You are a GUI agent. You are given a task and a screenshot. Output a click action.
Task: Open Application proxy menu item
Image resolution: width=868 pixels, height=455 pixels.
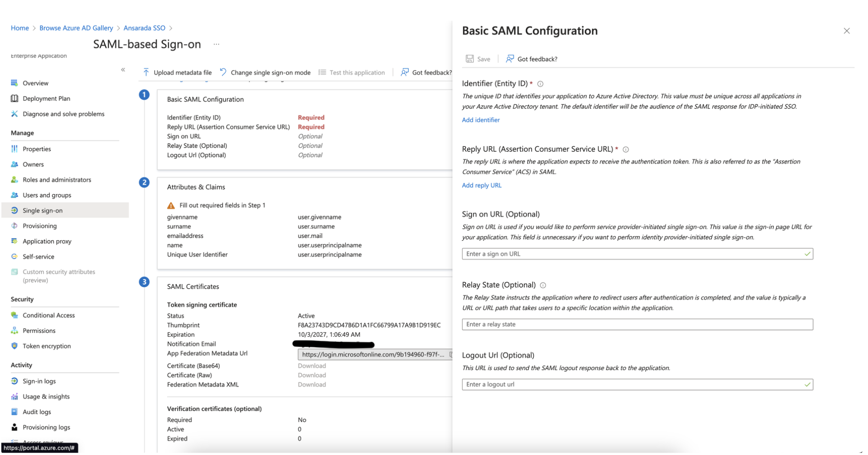47,241
